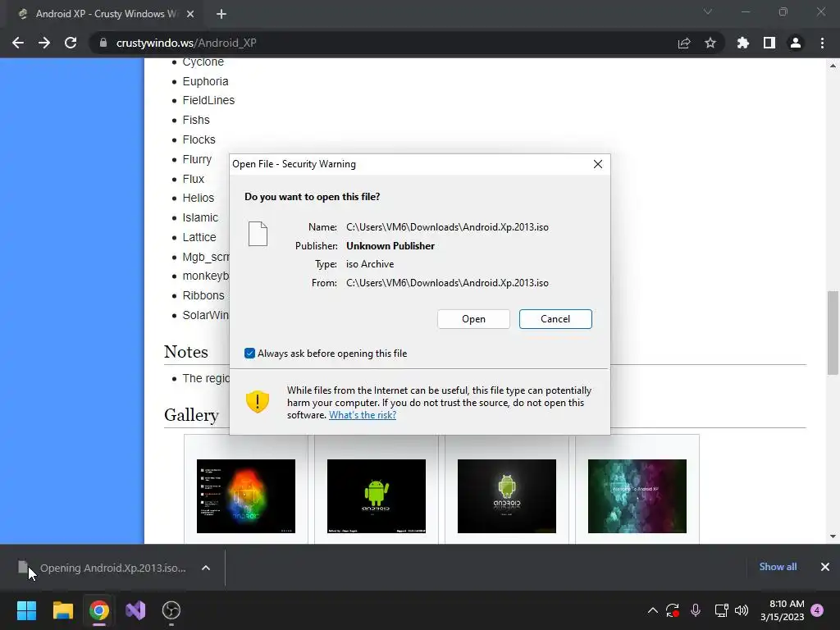This screenshot has height=630, width=840.
Task: Go back to the previous page
Action: pos(18,43)
